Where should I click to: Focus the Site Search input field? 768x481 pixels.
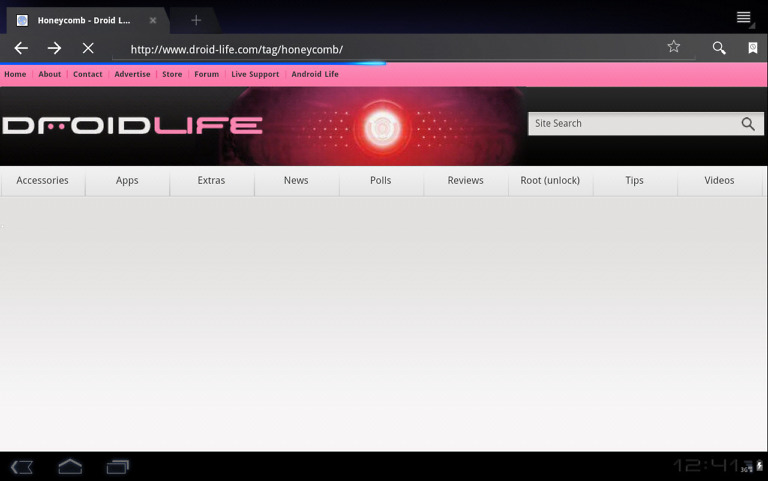[x=632, y=124]
